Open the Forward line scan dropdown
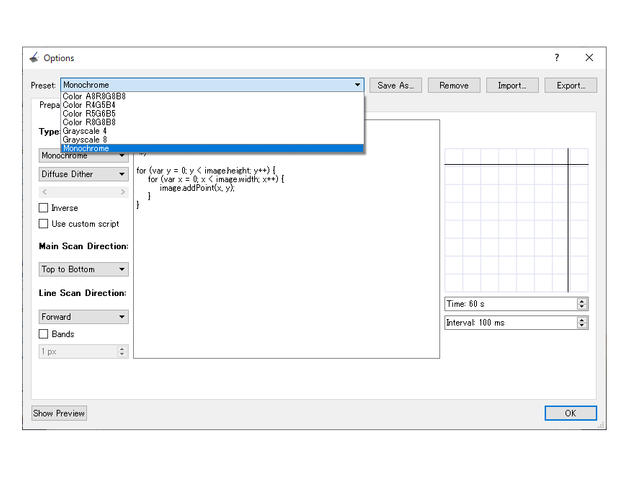The image size is (640, 480). pyautogui.click(x=83, y=317)
